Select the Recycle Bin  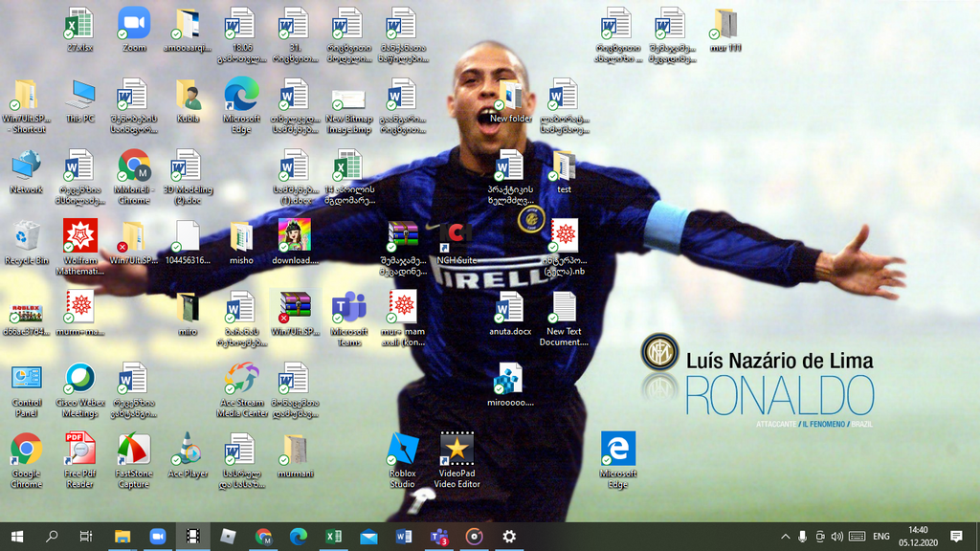coord(26,242)
